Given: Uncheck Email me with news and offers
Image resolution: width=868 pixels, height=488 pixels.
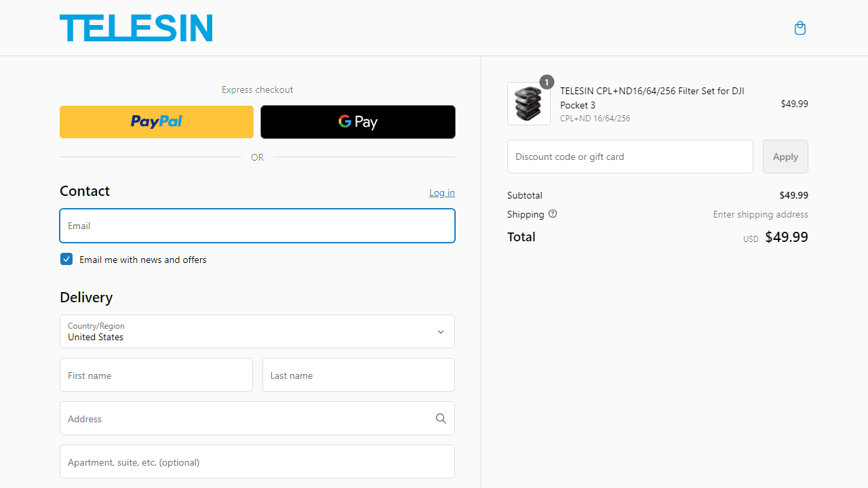Looking at the screenshot, I should click(66, 259).
